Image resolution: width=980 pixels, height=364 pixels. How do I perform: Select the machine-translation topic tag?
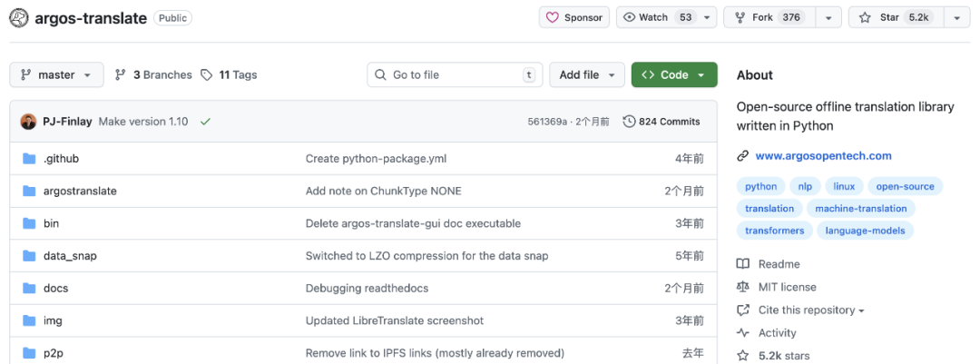(860, 209)
